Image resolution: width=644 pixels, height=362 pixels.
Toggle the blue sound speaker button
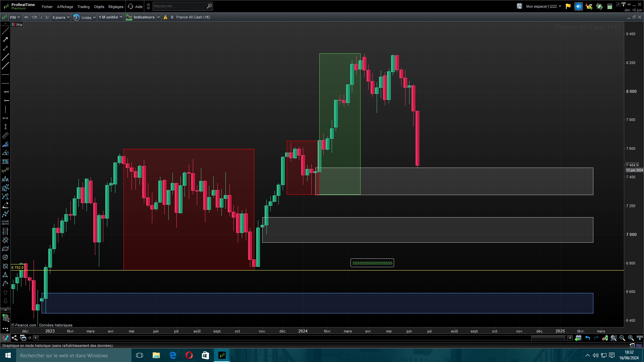pos(579,6)
